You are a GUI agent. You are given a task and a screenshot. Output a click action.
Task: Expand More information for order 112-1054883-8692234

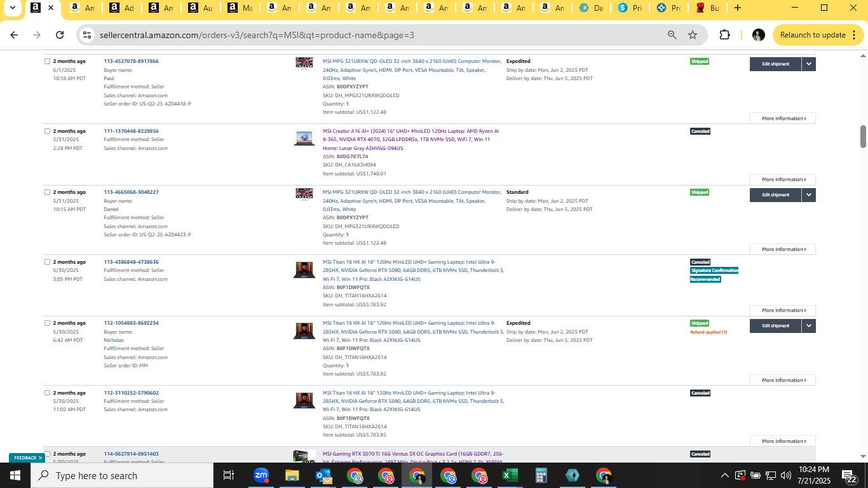(783, 380)
